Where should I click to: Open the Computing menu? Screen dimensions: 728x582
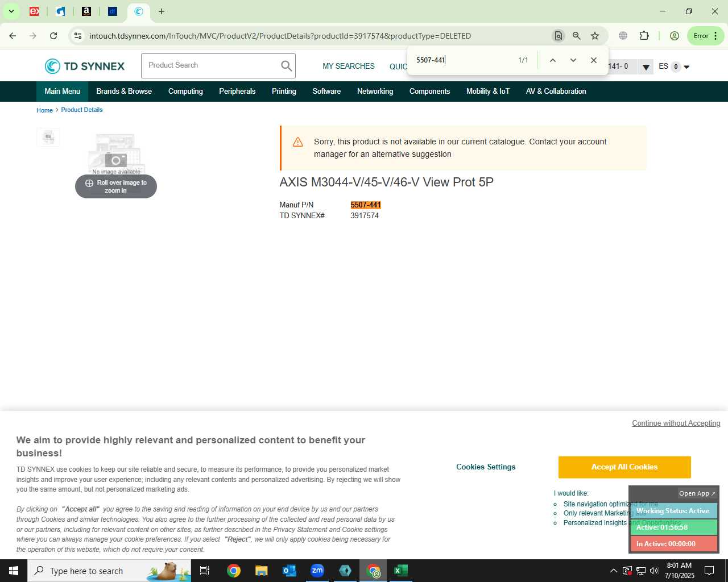[185, 92]
